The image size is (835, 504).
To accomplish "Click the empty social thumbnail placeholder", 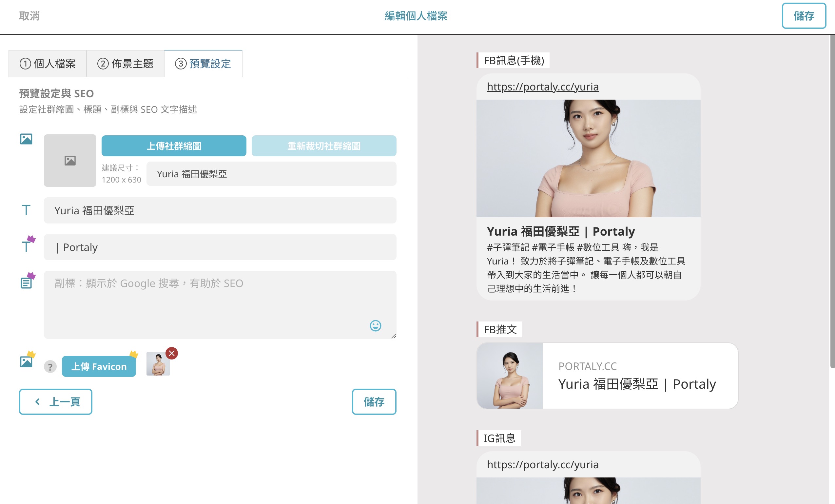I will click(70, 161).
